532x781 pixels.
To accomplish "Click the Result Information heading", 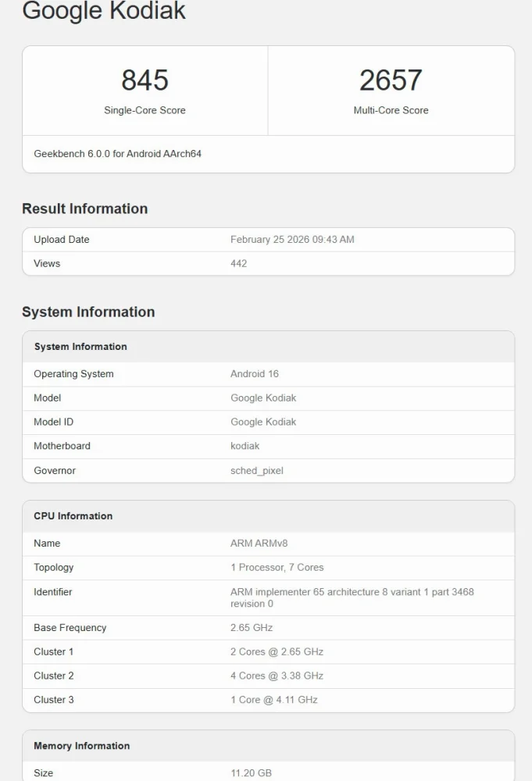I will tap(84, 209).
